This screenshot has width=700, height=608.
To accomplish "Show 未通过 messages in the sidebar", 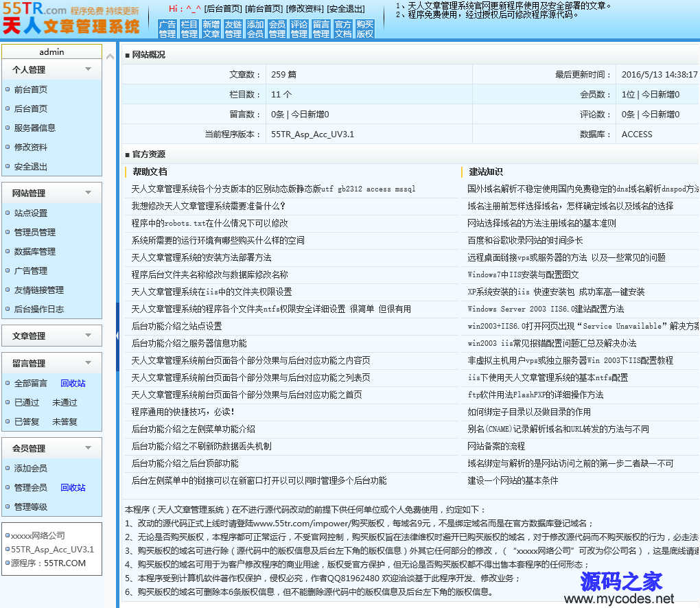I will coord(65,402).
